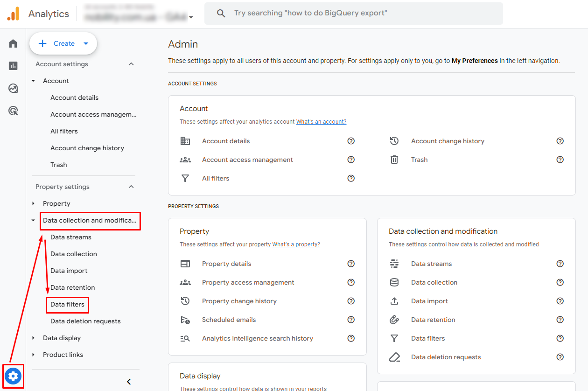Open the Reports bar-chart icon
Viewport: 588px width, 391px height.
point(13,66)
